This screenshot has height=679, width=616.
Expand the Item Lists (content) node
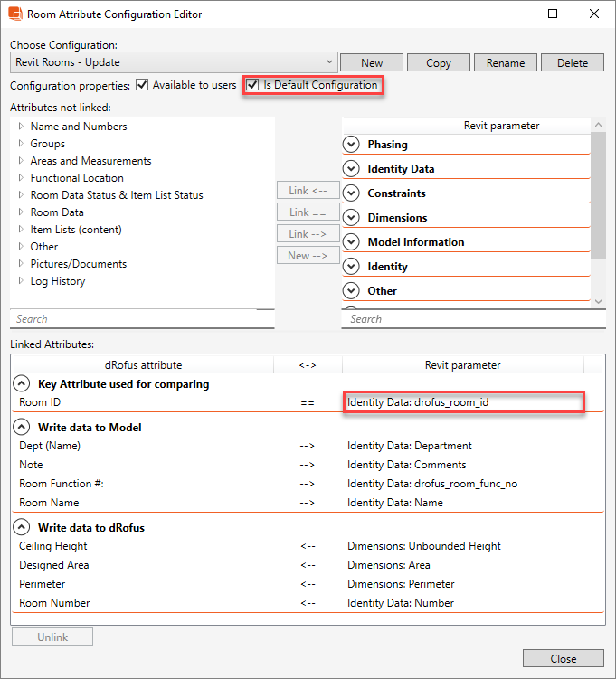[21, 230]
